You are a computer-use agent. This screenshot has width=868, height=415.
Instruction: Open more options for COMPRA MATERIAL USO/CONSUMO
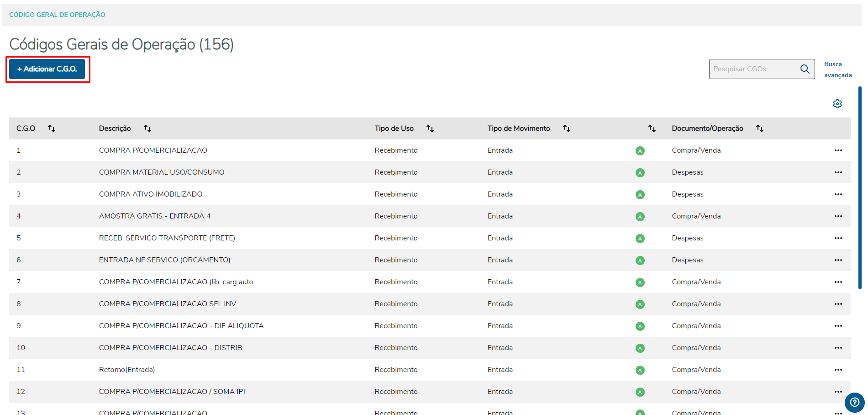(x=838, y=172)
